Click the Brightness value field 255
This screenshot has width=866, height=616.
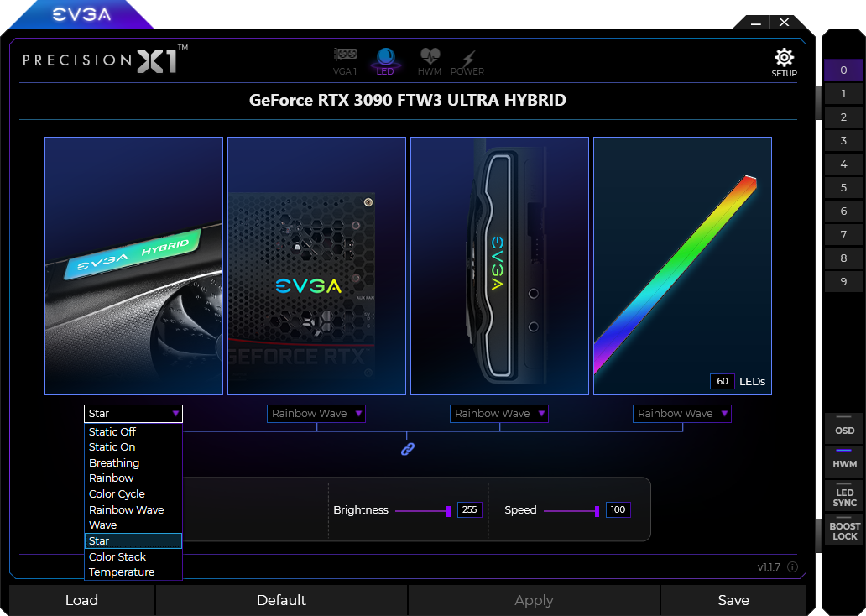point(469,510)
